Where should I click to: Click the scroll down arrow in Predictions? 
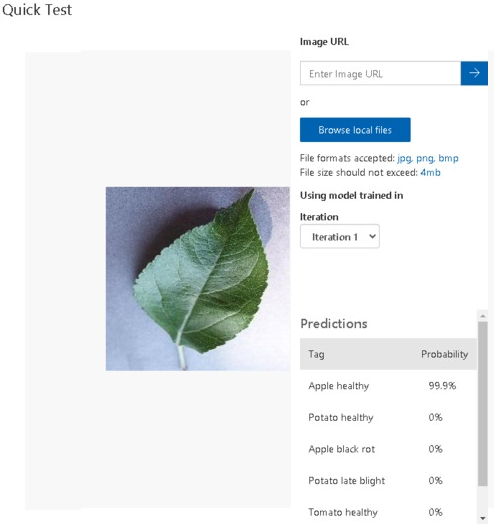482,518
